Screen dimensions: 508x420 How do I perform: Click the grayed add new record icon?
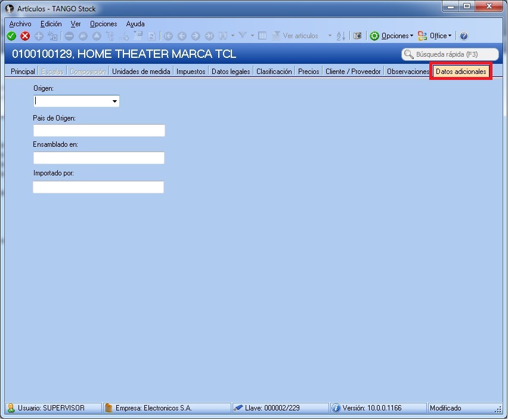click(x=39, y=36)
